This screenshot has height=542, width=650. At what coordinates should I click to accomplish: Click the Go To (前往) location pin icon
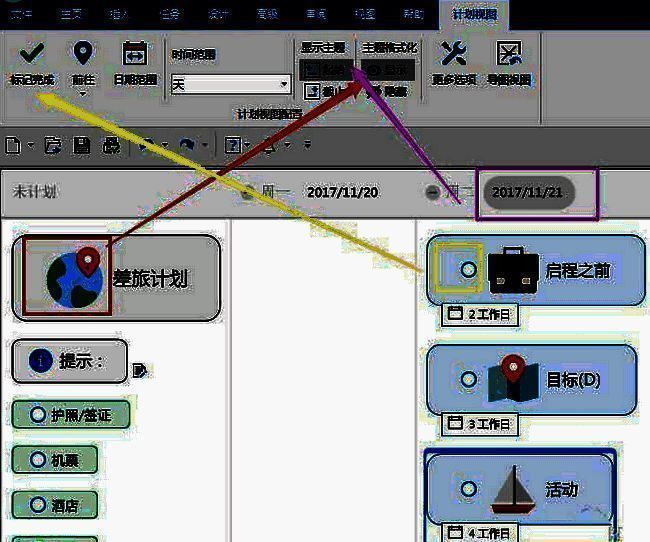click(83, 53)
